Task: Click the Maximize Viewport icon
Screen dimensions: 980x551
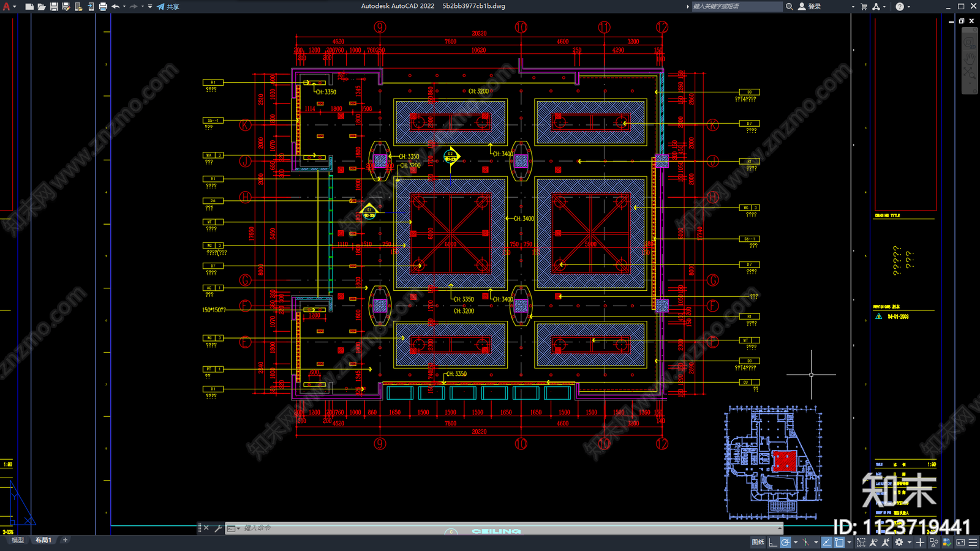Action: tap(861, 542)
